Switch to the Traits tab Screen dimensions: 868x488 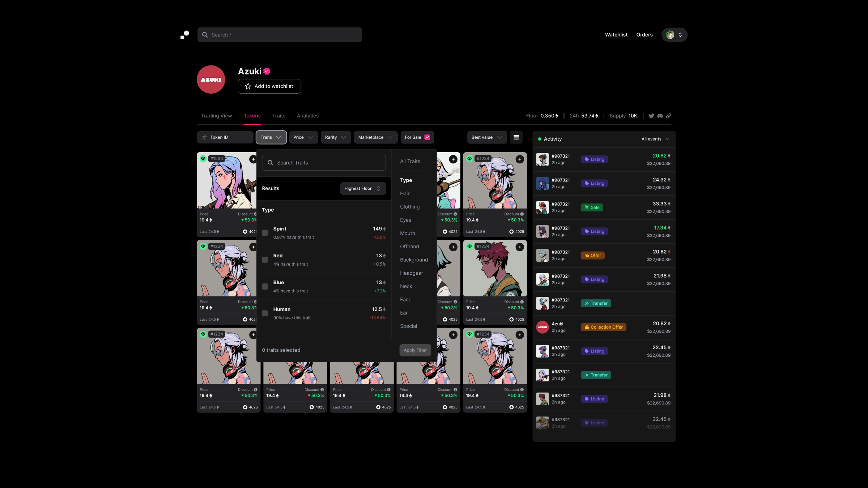point(279,116)
